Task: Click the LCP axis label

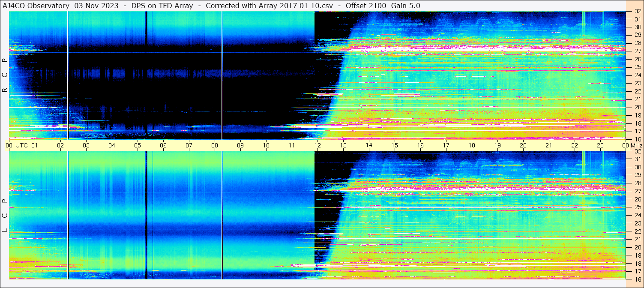Action: tap(5, 216)
